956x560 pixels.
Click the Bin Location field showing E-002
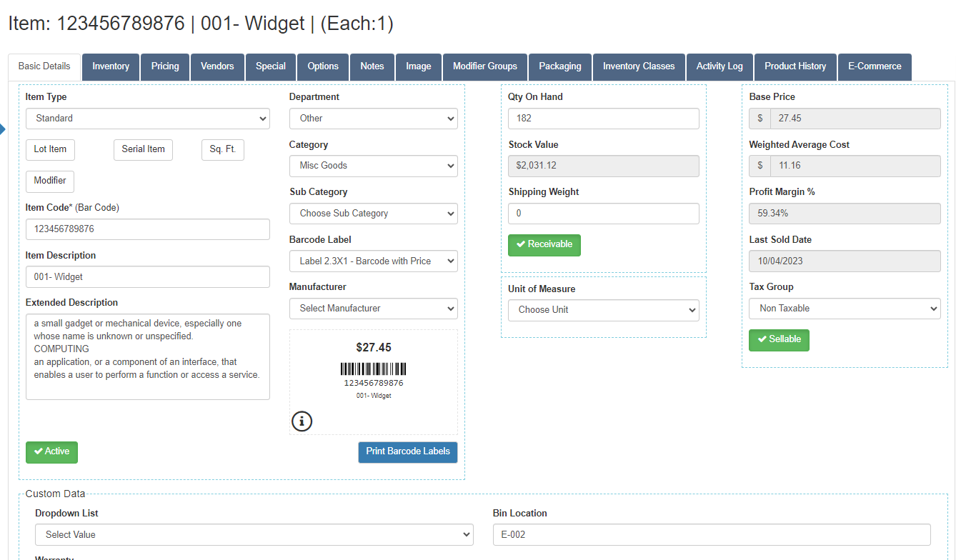[x=711, y=534]
